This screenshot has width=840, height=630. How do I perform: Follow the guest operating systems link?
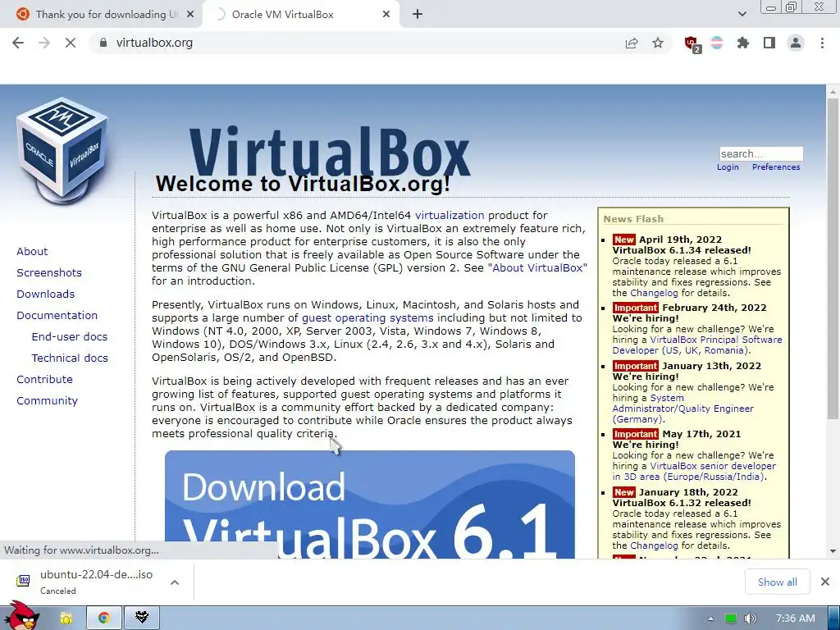coord(367,317)
